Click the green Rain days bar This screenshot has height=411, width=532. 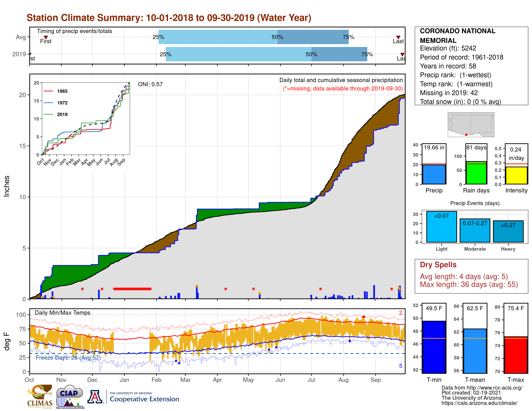[476, 173]
